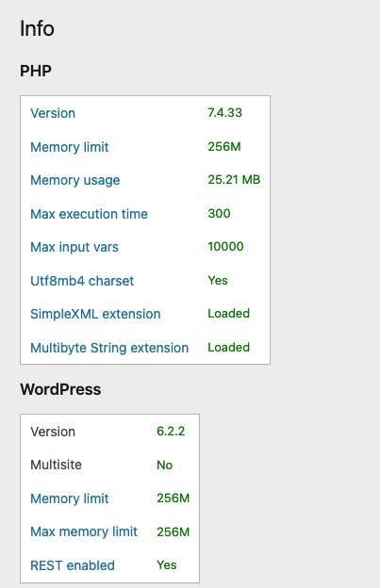Click the Multibyte String extension link
The image size is (380, 588).
tap(109, 348)
